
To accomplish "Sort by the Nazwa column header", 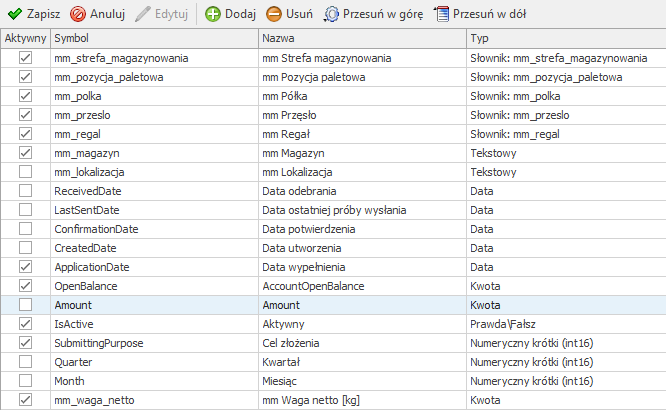I will (x=361, y=38).
